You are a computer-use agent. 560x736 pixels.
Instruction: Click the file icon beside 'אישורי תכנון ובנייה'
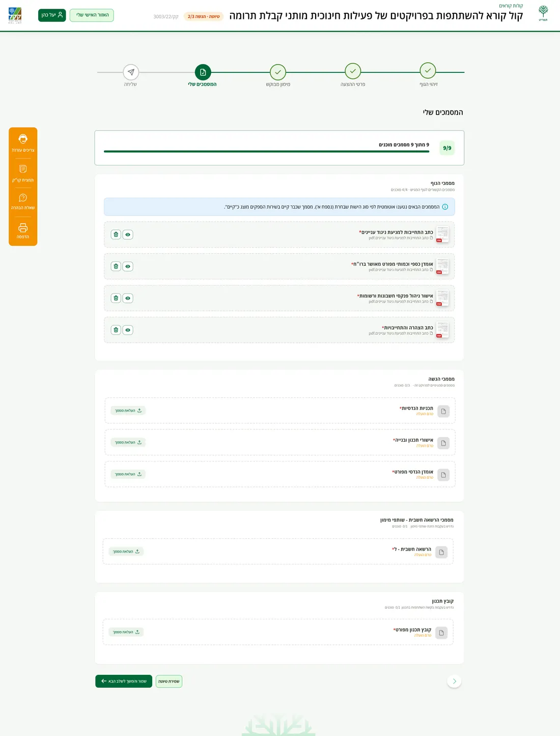[x=443, y=443]
